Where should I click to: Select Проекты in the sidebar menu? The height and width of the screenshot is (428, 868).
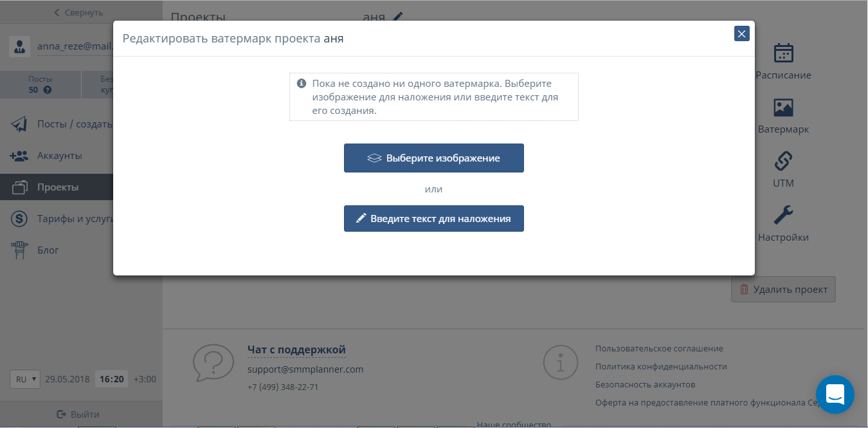click(x=58, y=187)
